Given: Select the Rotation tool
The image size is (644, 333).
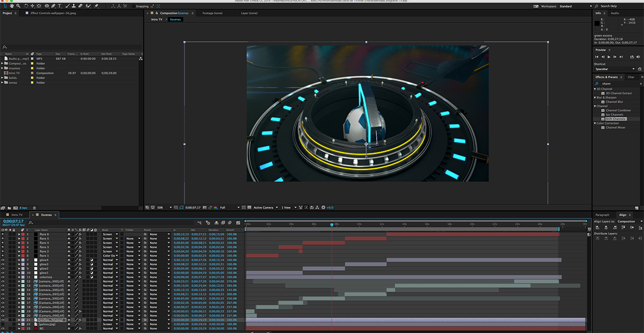Looking at the screenshot, I should pos(26,6).
